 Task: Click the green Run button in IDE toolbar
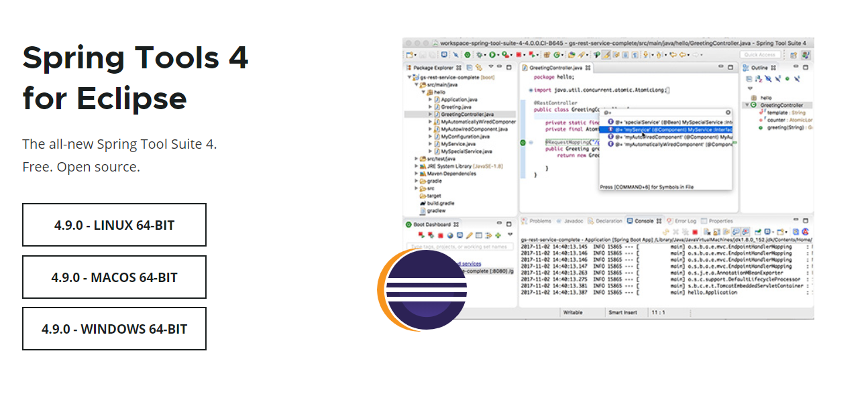[492, 55]
